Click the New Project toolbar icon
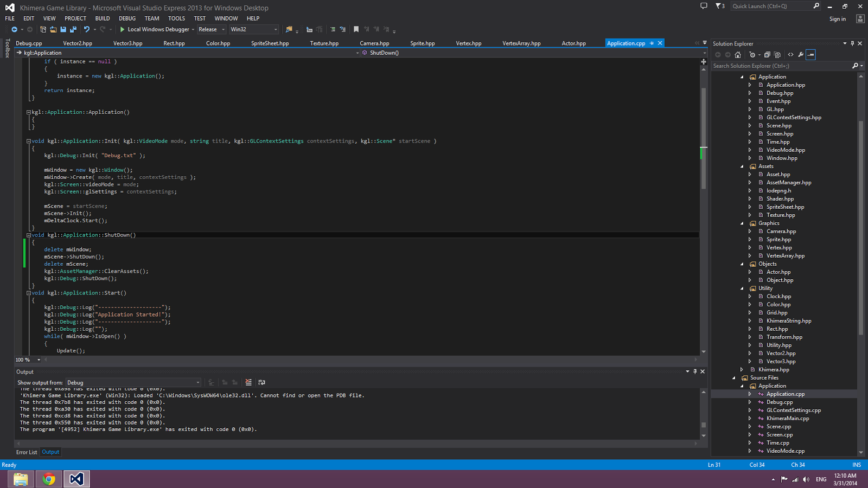 click(x=43, y=29)
